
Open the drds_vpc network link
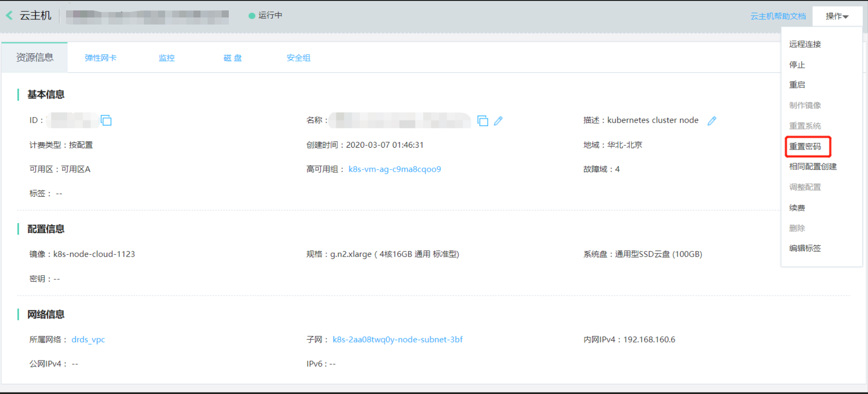(88, 340)
